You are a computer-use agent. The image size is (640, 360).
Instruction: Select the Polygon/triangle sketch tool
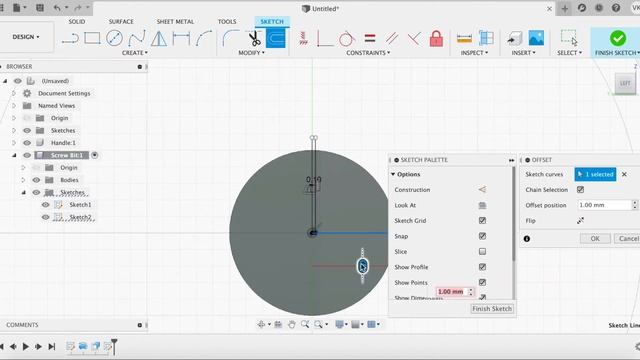pos(159,39)
